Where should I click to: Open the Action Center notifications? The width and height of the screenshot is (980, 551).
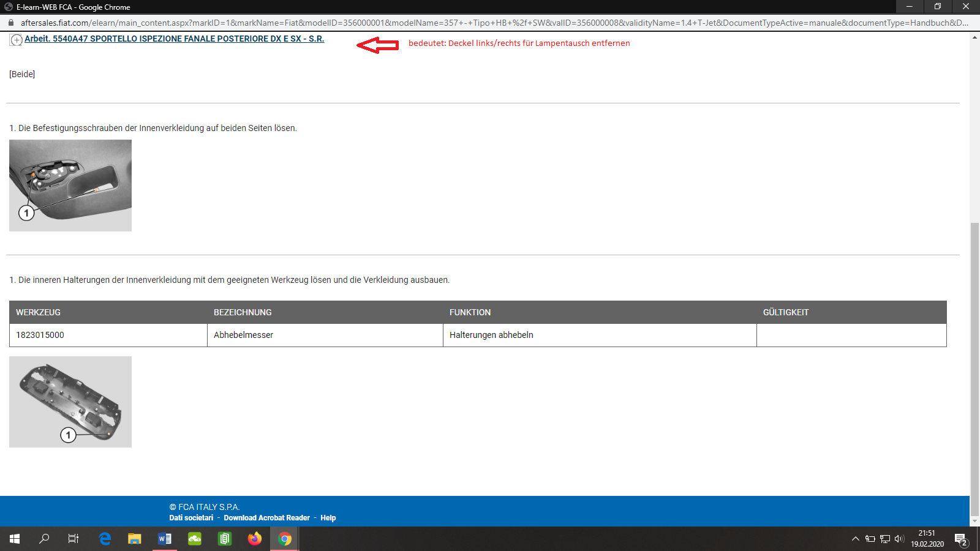[x=960, y=539]
